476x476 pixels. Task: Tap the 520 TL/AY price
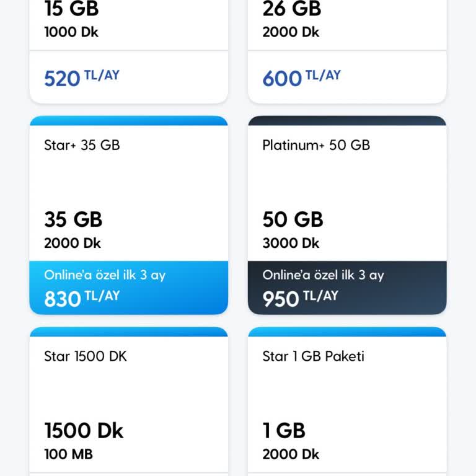click(81, 78)
